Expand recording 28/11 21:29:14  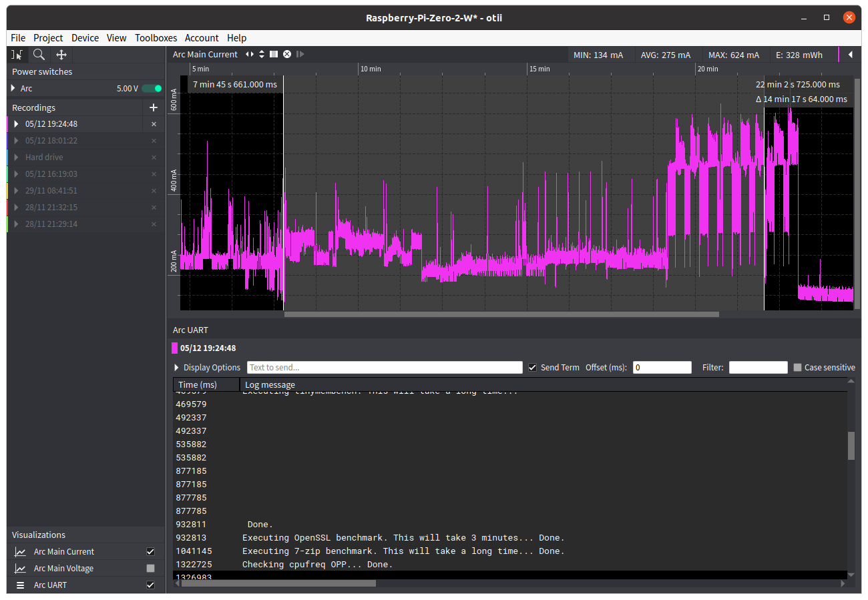(x=17, y=224)
